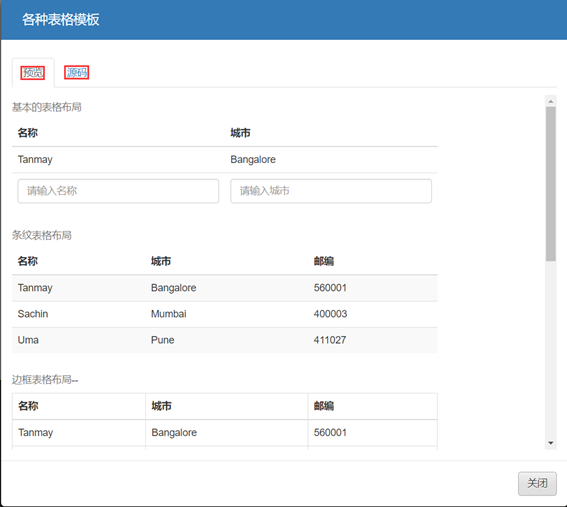Click the 各种表格模板 dialog title
This screenshot has height=507, width=567.
(x=61, y=20)
